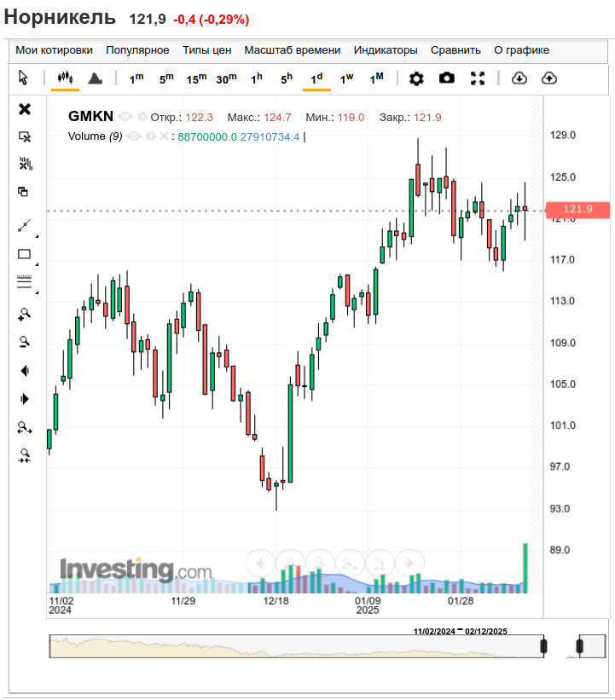Click the Investing.com logo link
This screenshot has width=615, height=700.
tap(136, 570)
